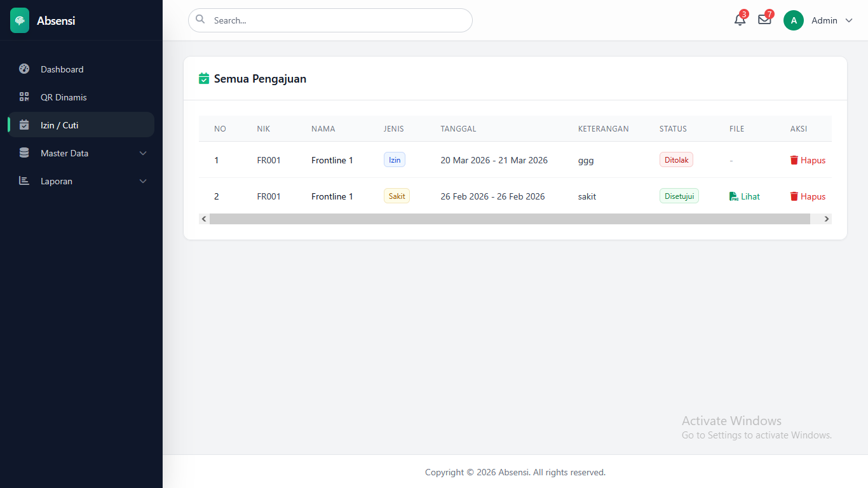Click the Laporan chart icon in sidebar

tap(24, 181)
